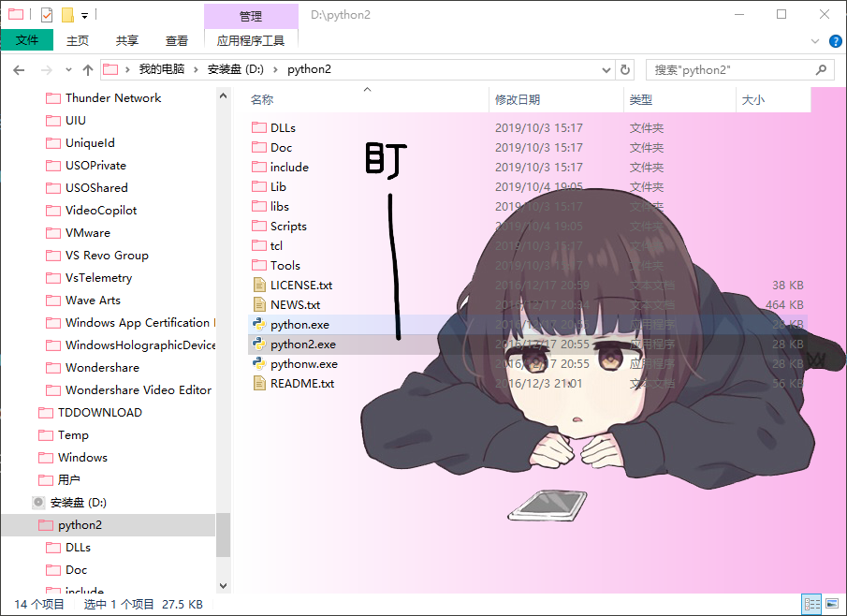The height and width of the screenshot is (616, 847).
Task: Open the 查看 ribbon tab
Action: tap(177, 40)
